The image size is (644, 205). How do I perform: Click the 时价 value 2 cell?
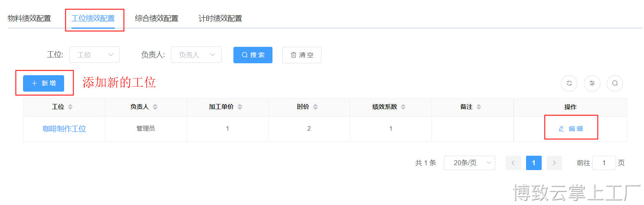(309, 129)
